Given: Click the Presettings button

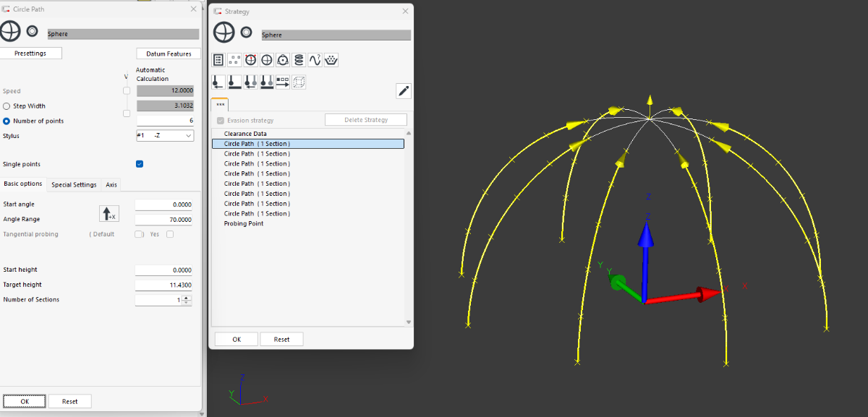Looking at the screenshot, I should 30,53.
